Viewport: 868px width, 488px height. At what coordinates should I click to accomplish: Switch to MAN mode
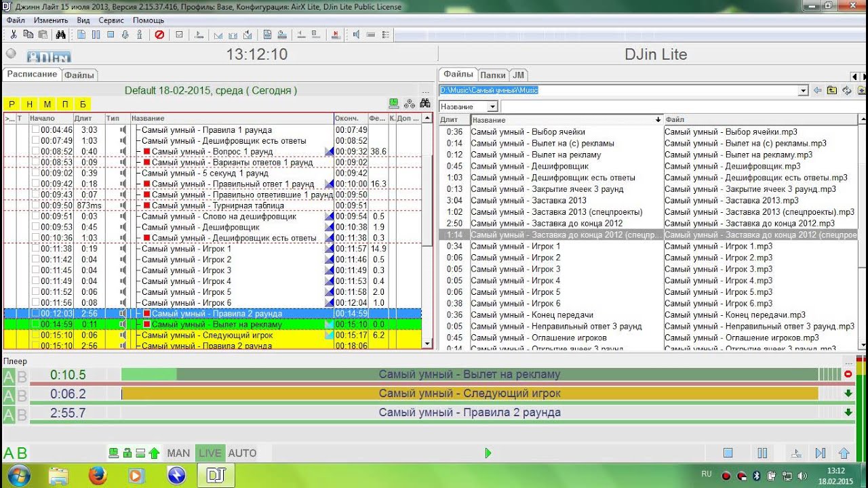(x=178, y=453)
